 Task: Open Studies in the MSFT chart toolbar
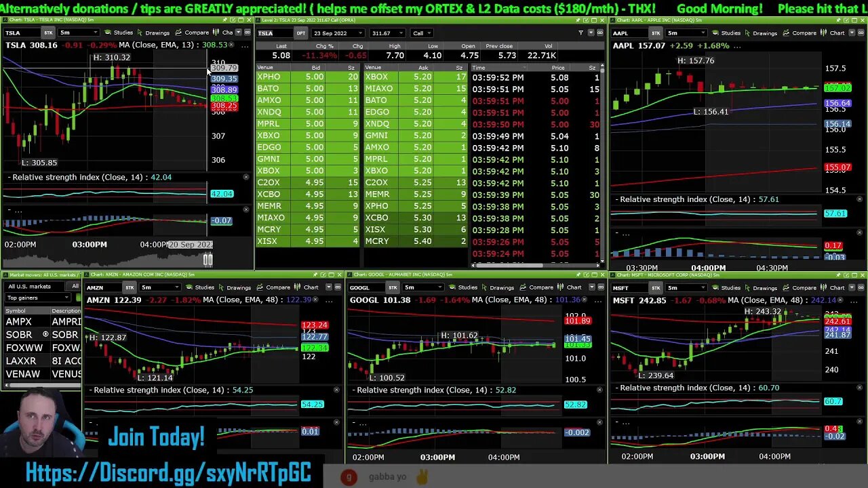click(726, 287)
